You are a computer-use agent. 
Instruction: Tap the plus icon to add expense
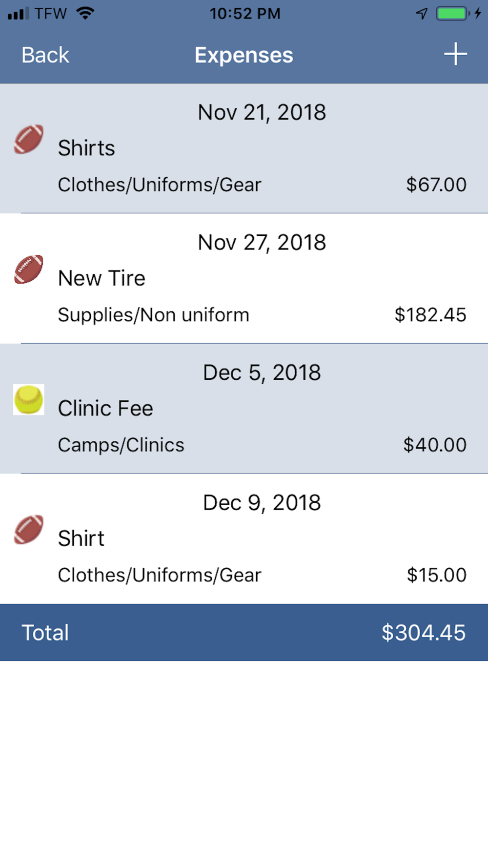(x=455, y=54)
